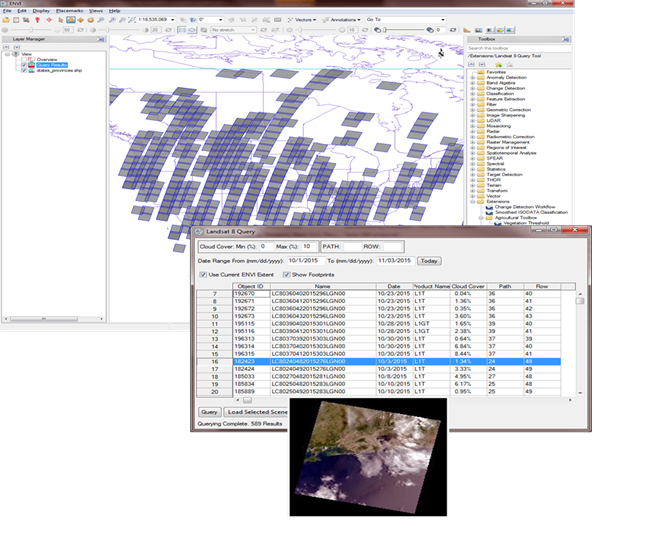Viewport: 654px width, 550px height.
Task: Open the Data Manager icon in toolbar
Action: tap(16, 20)
